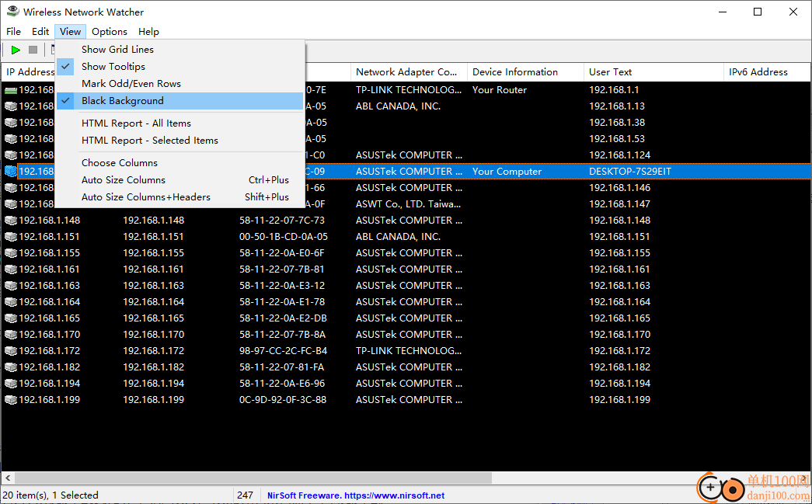Click ABL CANADA, INC. cell on 192.168.1.151 row

point(398,237)
